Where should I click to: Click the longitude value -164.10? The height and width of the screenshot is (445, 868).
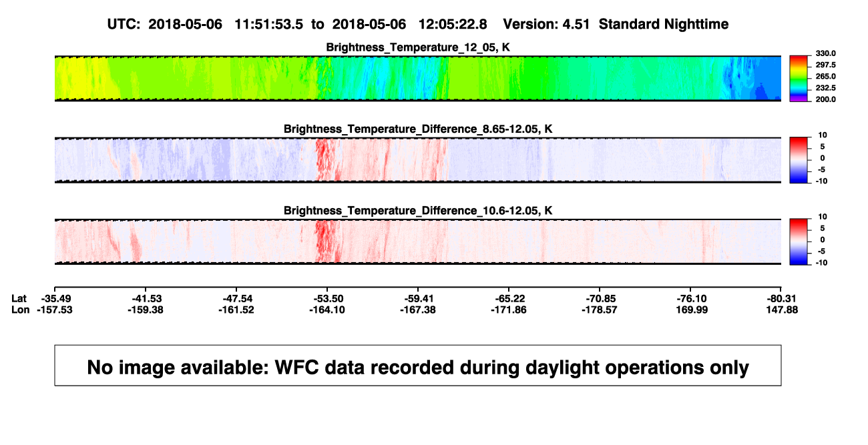point(327,310)
